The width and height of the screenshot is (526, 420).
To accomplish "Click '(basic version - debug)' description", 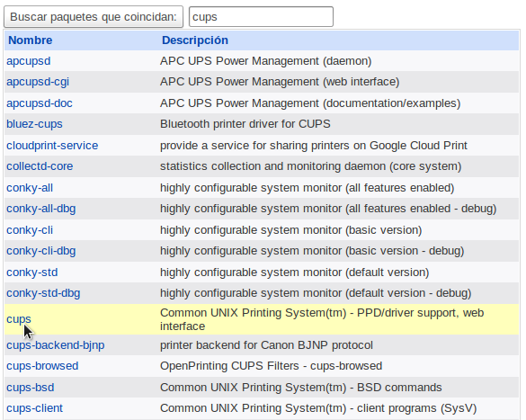I will coord(312,251).
